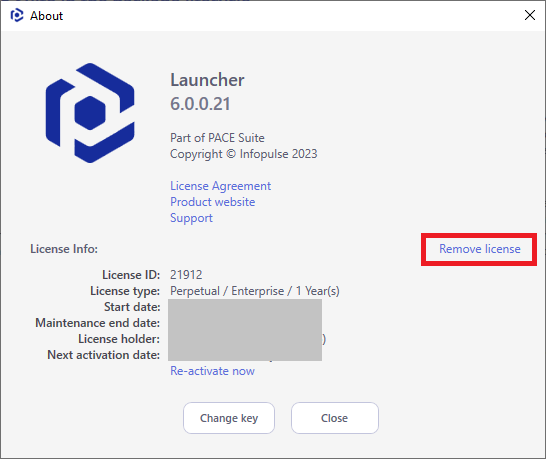Viewport: 546px width, 459px height.
Task: Visit the Product website link
Action: [212, 202]
